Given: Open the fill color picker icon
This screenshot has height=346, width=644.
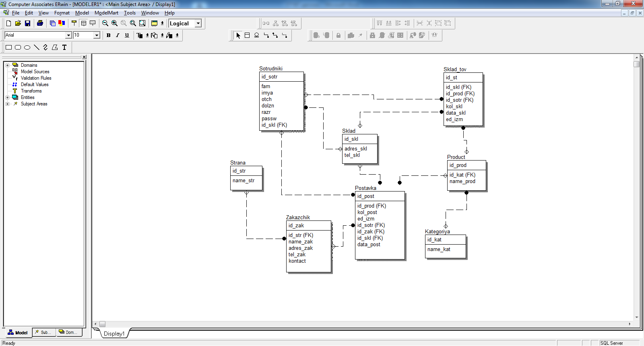Looking at the screenshot, I should pos(154,35).
